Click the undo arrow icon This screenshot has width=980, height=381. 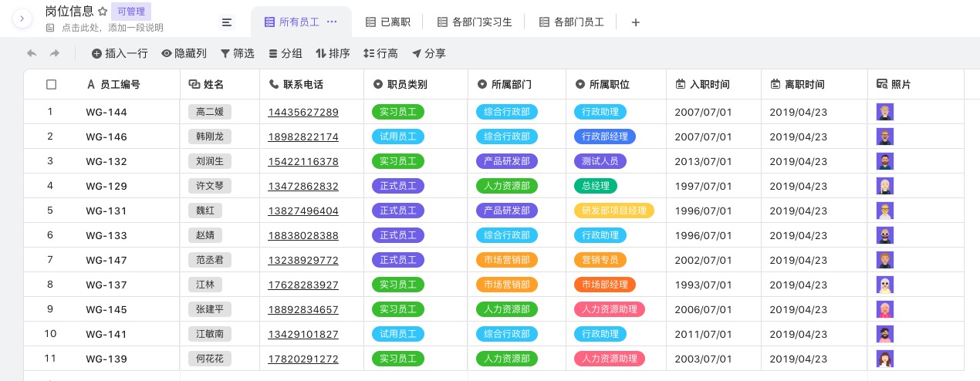click(32, 53)
